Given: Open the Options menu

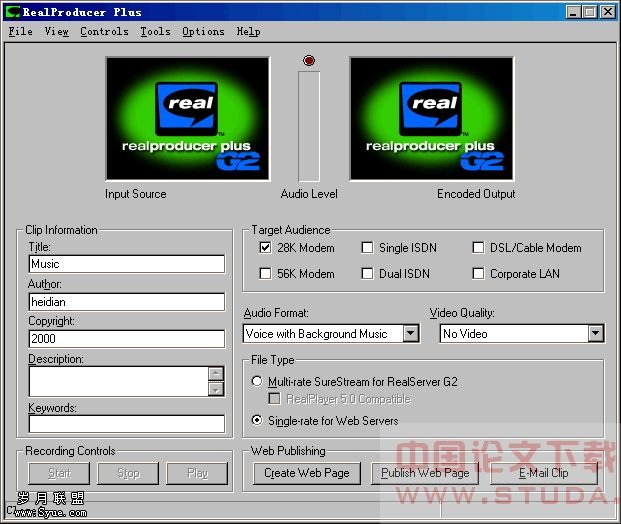Looking at the screenshot, I should click(203, 31).
